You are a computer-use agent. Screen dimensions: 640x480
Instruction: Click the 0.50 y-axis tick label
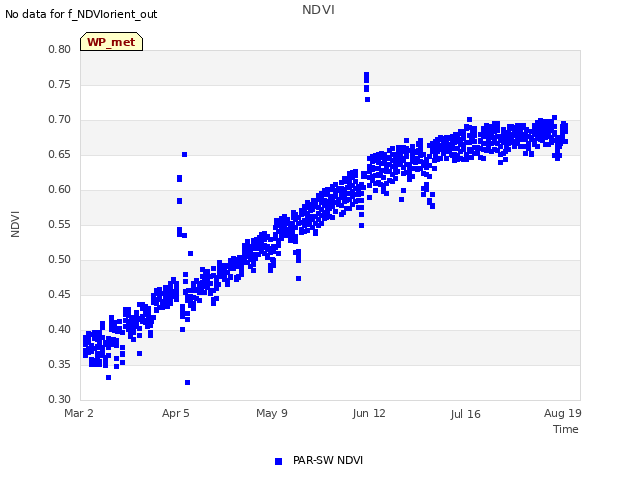click(60, 260)
